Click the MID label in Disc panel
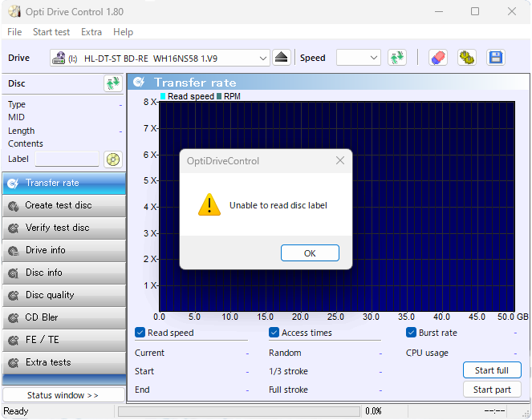The height and width of the screenshot is (420, 532). [16, 117]
